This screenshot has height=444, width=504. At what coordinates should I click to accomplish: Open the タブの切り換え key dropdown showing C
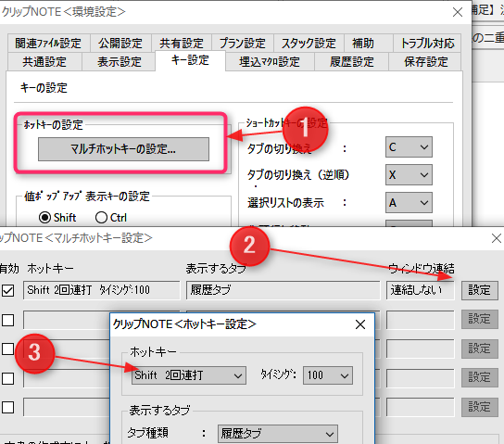[409, 147]
